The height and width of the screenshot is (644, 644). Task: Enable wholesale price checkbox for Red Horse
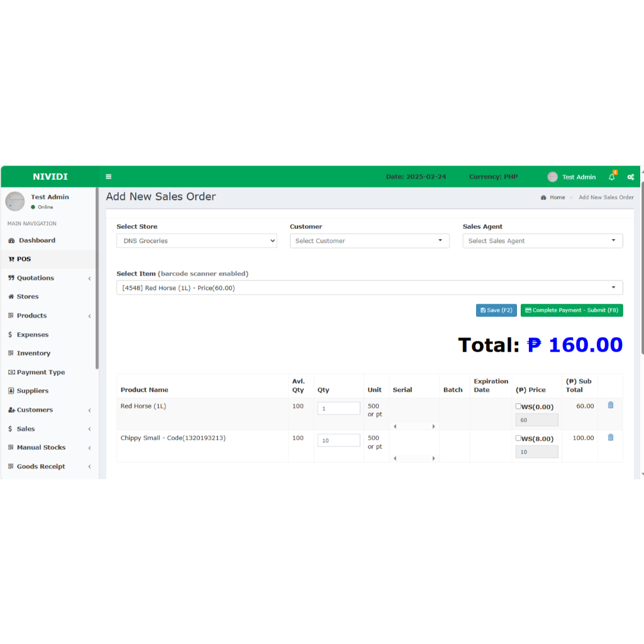coord(518,406)
